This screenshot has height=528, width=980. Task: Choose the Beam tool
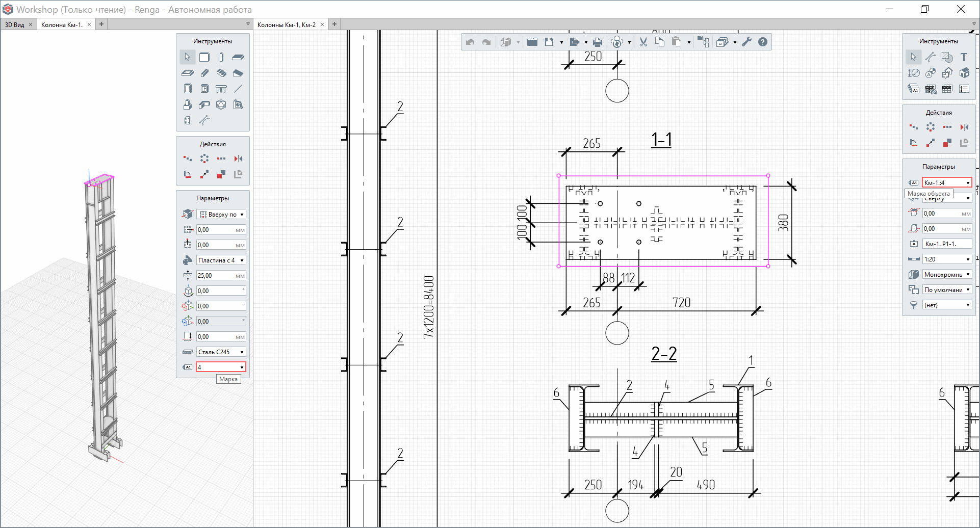204,73
